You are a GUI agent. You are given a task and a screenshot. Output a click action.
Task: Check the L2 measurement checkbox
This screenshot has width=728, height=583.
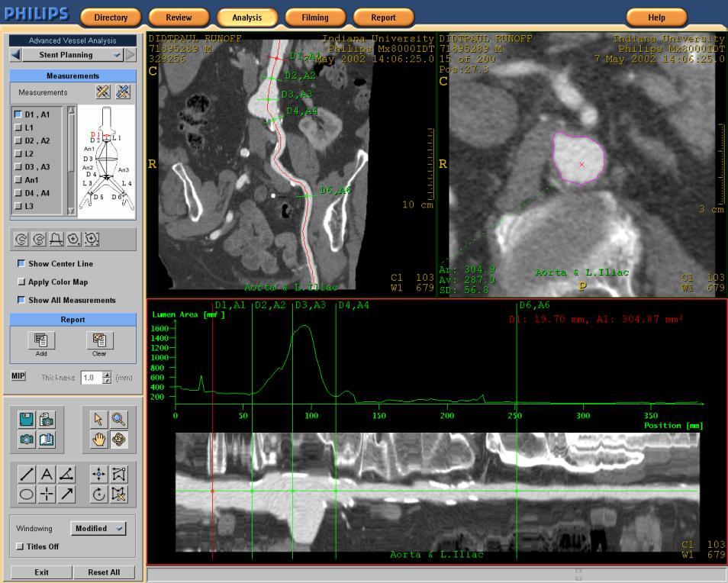tap(18, 153)
